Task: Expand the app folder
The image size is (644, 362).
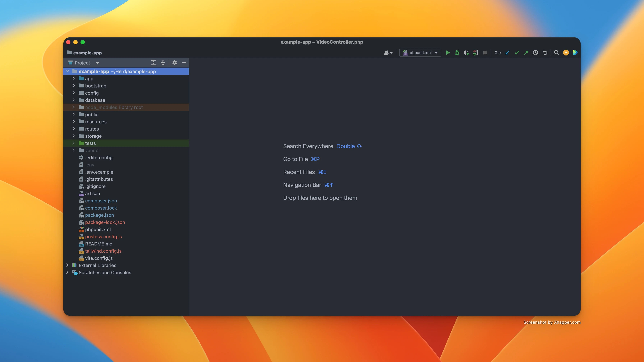Action: pos(73,78)
